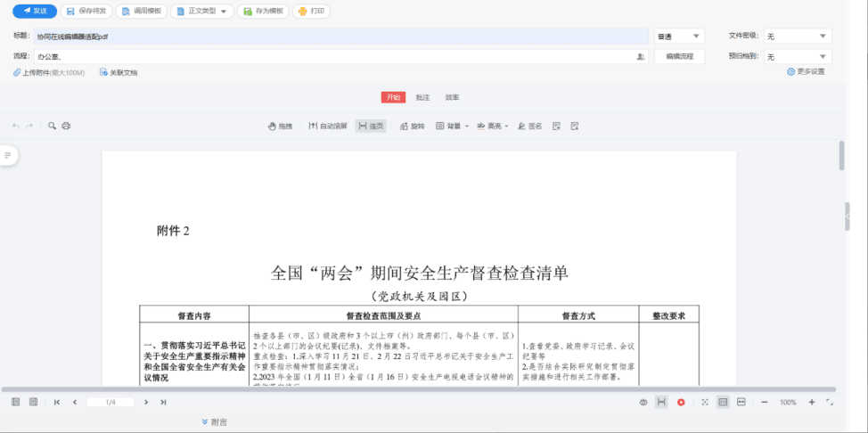Toggle 连页 continuous page mode
The width and height of the screenshot is (868, 433).
click(371, 127)
